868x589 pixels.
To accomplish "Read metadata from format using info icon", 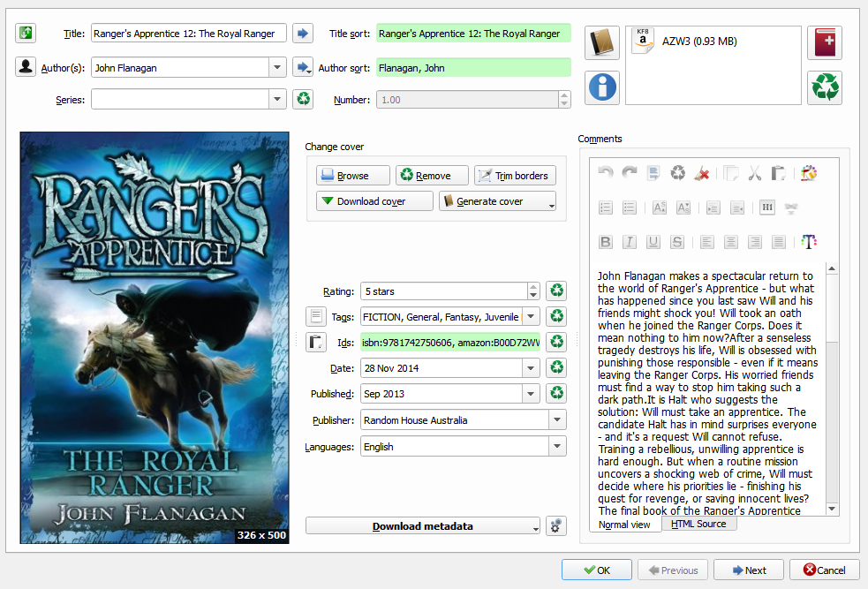I will 602,87.
